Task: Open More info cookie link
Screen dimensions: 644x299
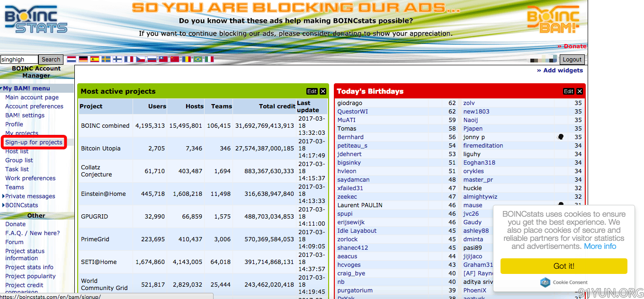Action: pyautogui.click(x=600, y=246)
